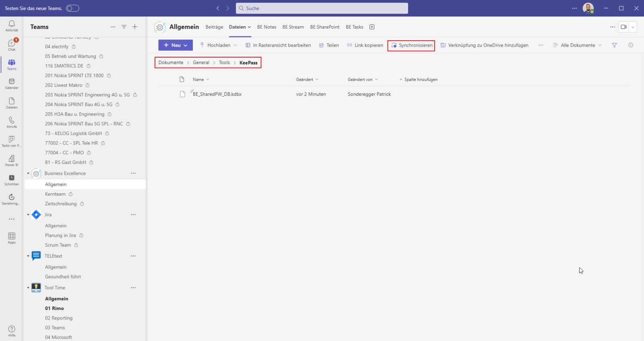This screenshot has height=341, width=644.
Task: Go forward using the navigation arrow
Action: point(228,8)
